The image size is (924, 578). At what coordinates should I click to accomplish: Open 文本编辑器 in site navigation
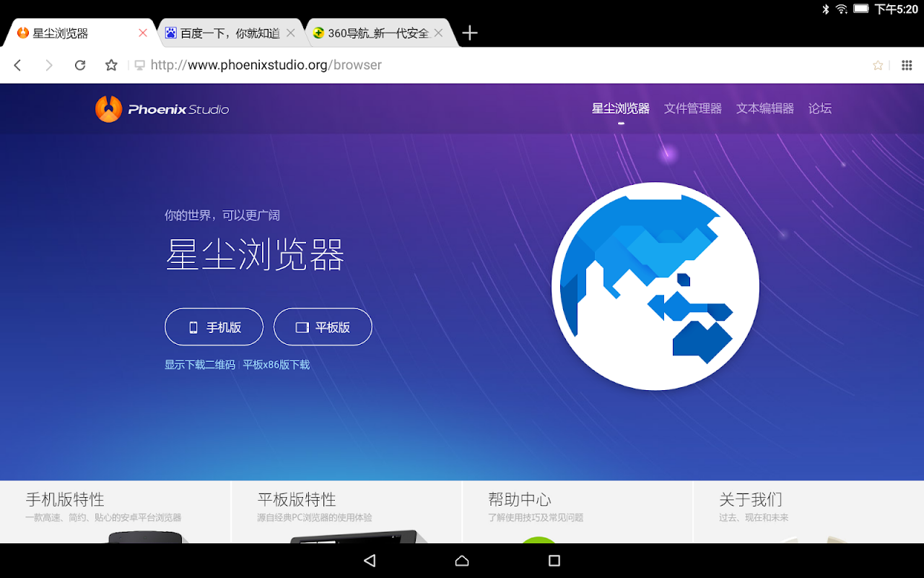(x=765, y=108)
